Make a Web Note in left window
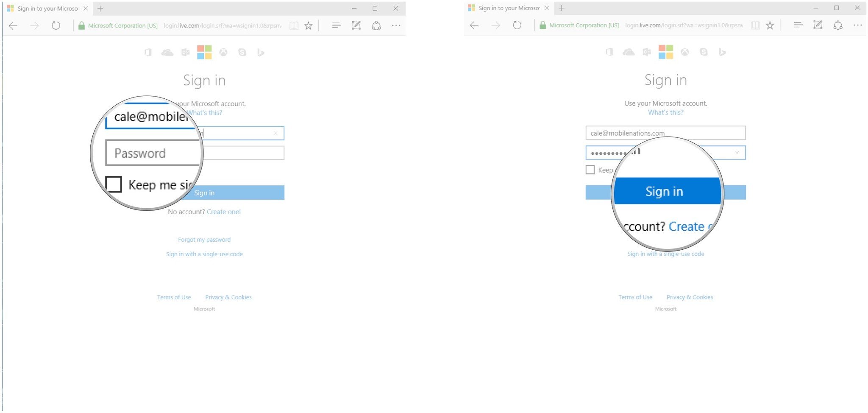The image size is (868, 413). pos(356,25)
